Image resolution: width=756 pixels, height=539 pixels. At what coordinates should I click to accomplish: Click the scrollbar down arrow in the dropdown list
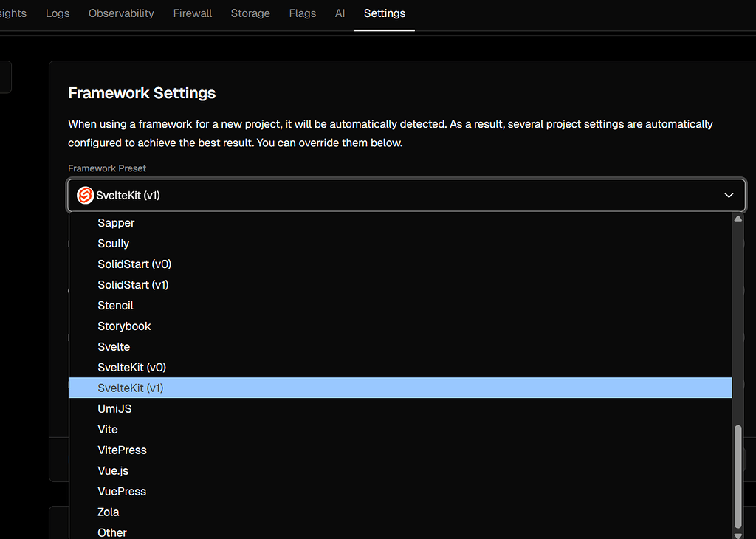738,533
